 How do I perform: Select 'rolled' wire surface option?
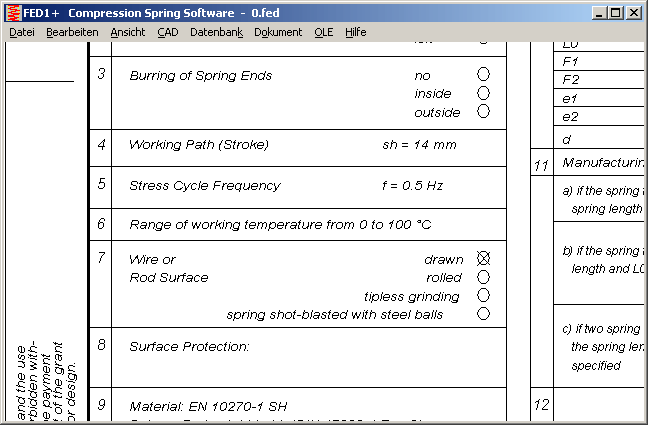point(484,277)
